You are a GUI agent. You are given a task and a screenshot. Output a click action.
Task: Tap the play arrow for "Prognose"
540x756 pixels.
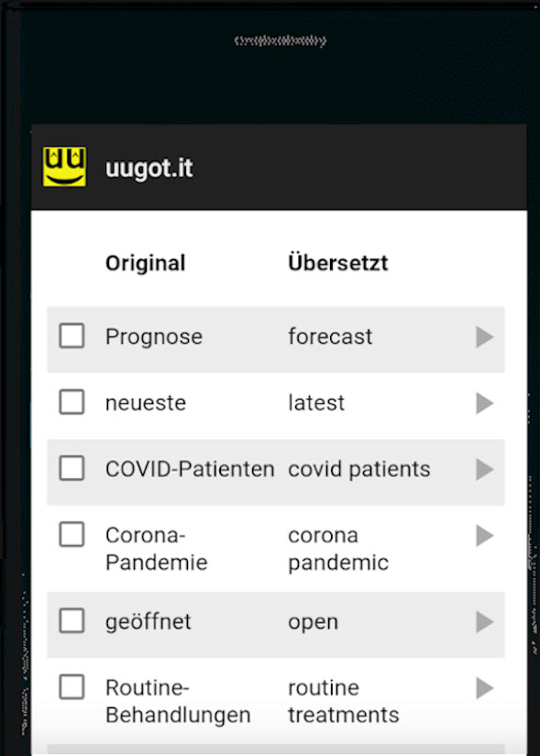click(485, 336)
